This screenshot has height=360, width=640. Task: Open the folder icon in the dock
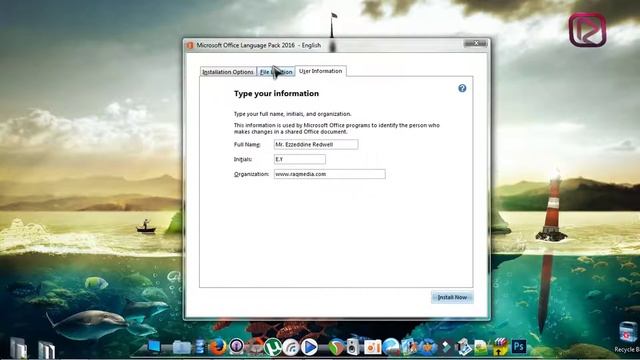pos(181,348)
